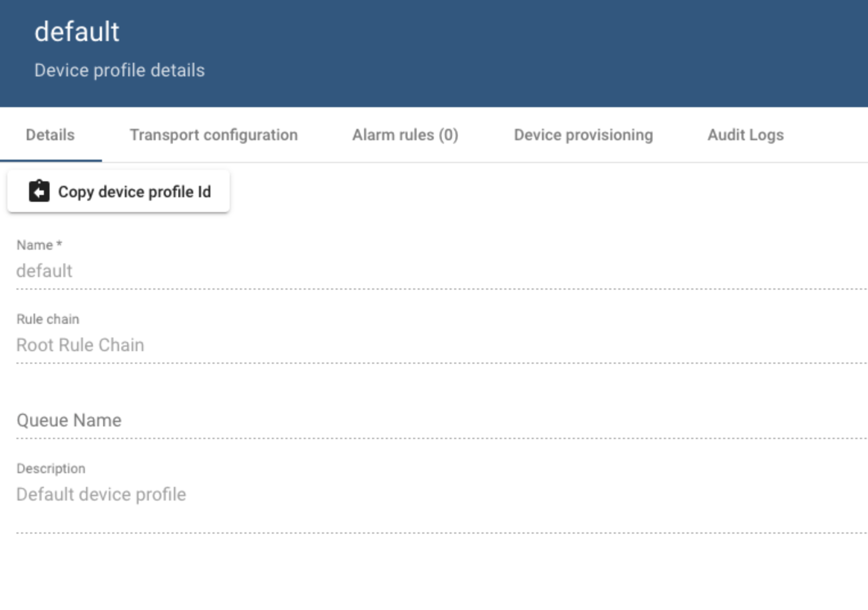868x610 pixels.
Task: Switch to the Transport configuration tab
Action: tap(214, 135)
